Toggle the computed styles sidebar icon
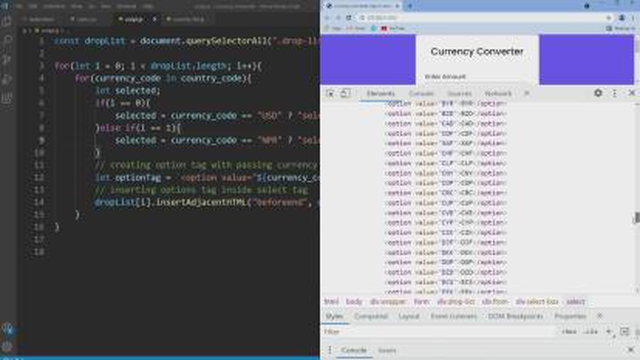Screen dimensions: 640x360 (x=624, y=332)
